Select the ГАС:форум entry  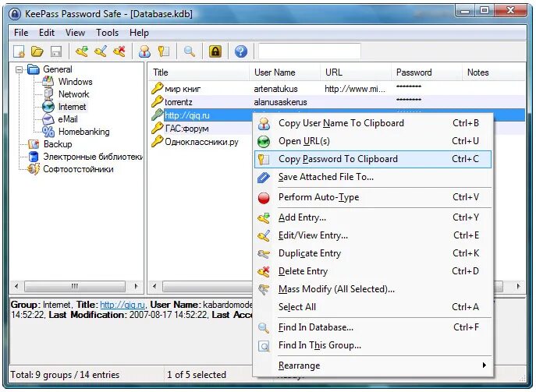click(186, 129)
